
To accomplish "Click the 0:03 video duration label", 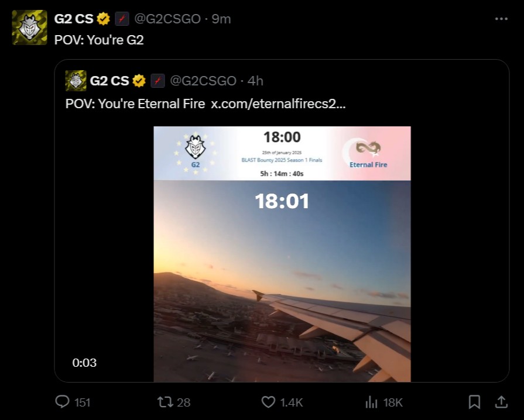I will pos(84,363).
